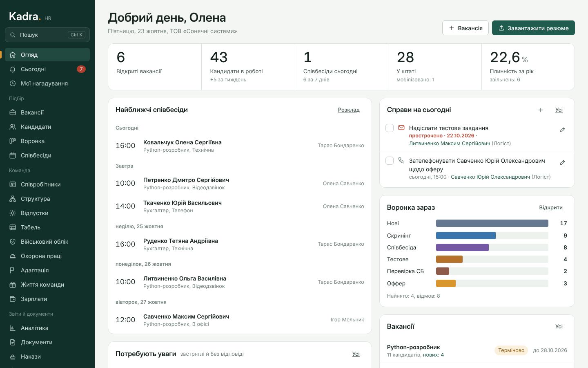The image size is (588, 368).
Task: Edit the Надіслати тестове завдання task via pencil
Action: [562, 130]
